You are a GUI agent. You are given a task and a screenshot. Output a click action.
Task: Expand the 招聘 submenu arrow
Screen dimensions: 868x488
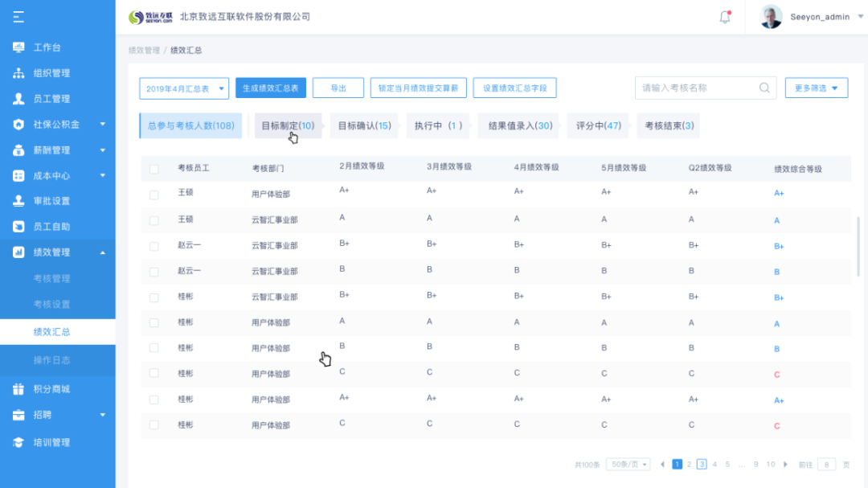point(102,415)
